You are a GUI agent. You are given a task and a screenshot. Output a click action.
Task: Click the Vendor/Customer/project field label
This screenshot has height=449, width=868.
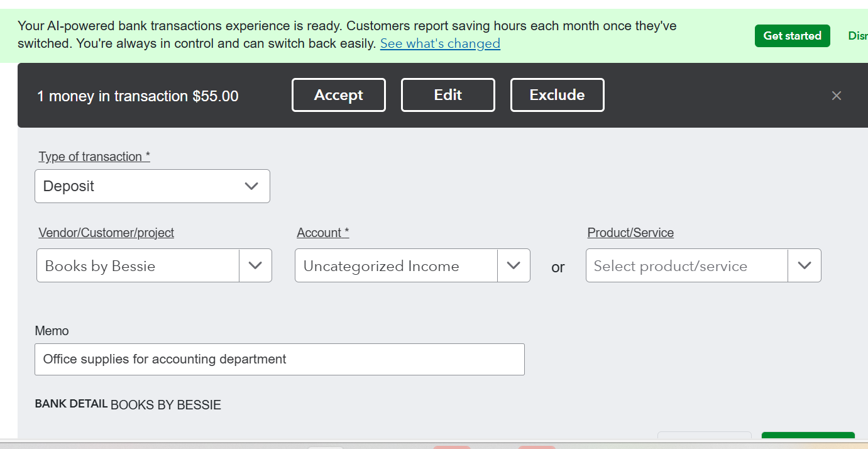106,233
